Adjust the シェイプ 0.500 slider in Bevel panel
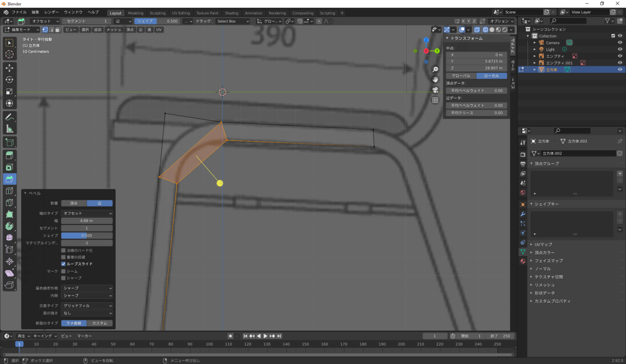The height and width of the screenshot is (364, 626). point(87,235)
